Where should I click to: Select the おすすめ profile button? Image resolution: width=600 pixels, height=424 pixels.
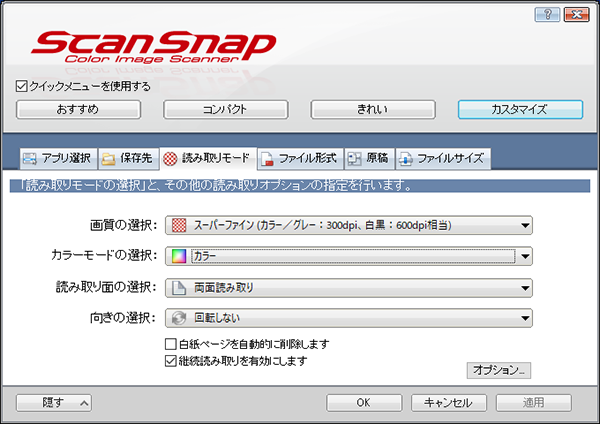(x=78, y=109)
